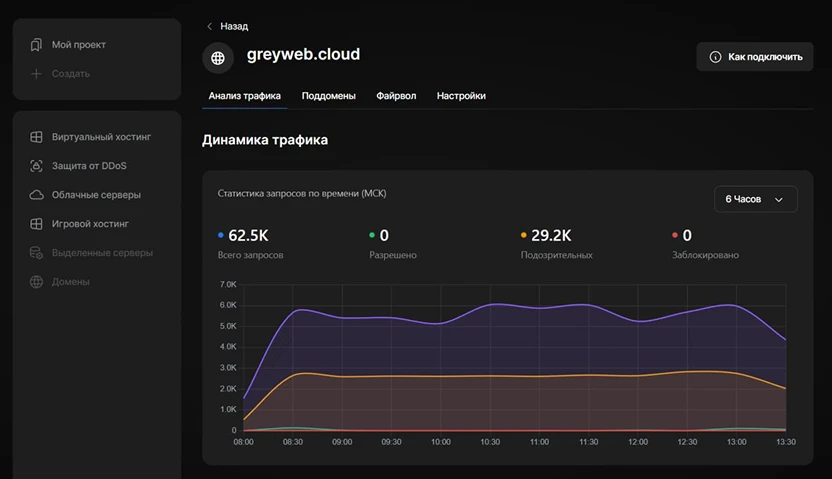The image size is (832, 479).
Task: Click the back chevron beside Назад
Action: pyautogui.click(x=209, y=26)
